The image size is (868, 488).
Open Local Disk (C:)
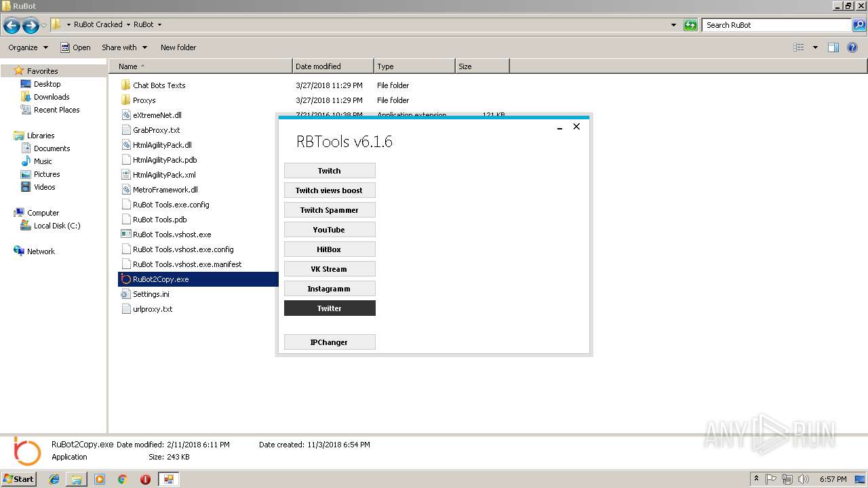coord(57,226)
